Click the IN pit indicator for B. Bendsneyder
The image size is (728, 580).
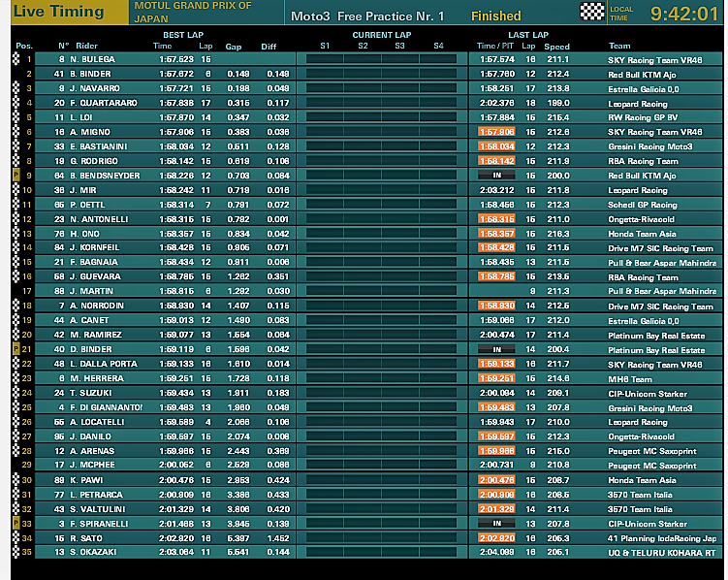[x=496, y=176]
